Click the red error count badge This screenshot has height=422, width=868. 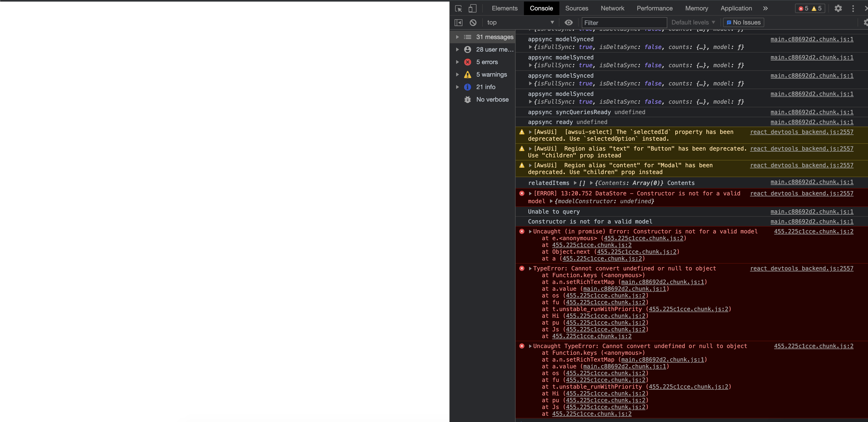coord(803,8)
